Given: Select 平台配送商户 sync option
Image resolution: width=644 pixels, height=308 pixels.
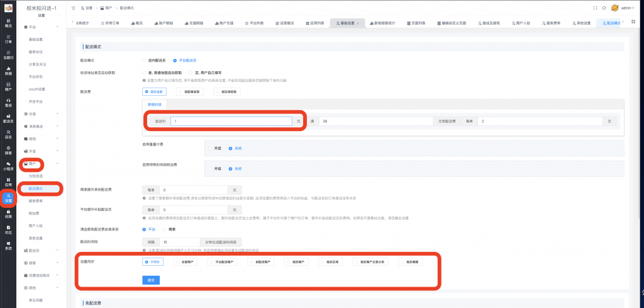Looking at the screenshot, I should 222,261.
